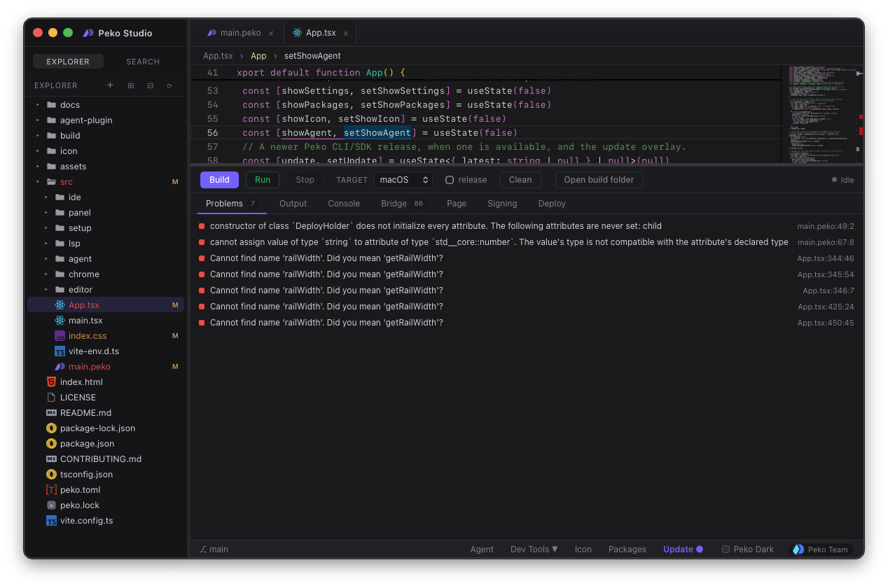Select the editor folder row
This screenshot has height=588, width=888.
tap(106, 290)
